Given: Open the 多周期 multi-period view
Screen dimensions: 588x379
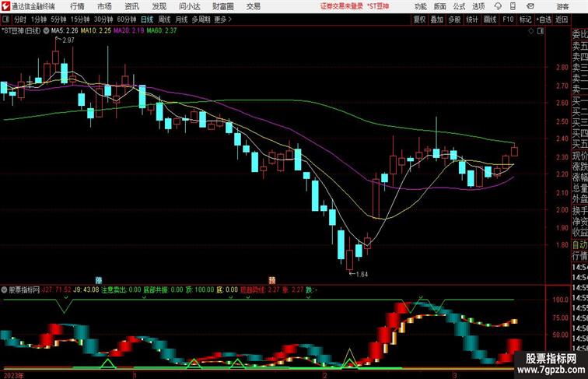Looking at the screenshot, I should pyautogui.click(x=201, y=19).
